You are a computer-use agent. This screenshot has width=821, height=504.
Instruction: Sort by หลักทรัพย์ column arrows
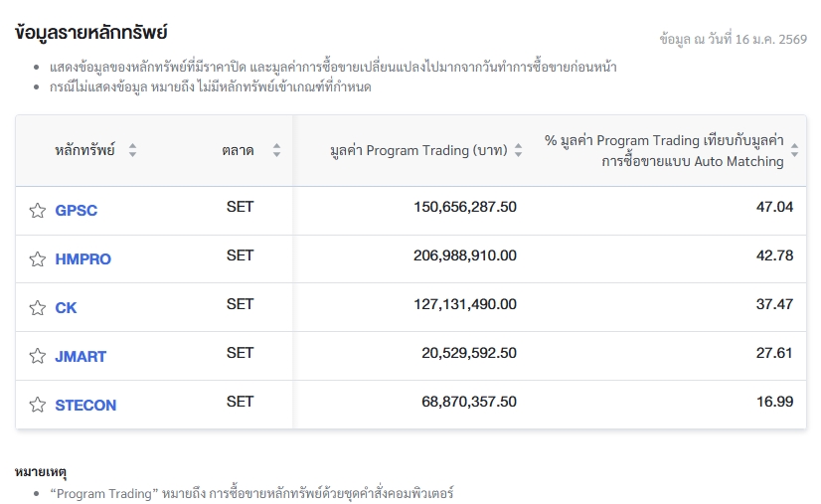[132, 151]
